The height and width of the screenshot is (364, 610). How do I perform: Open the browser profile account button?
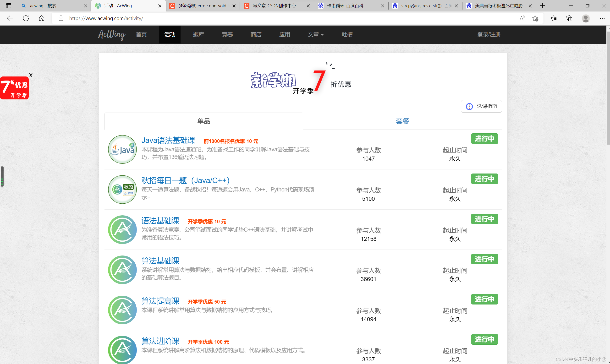(x=586, y=18)
